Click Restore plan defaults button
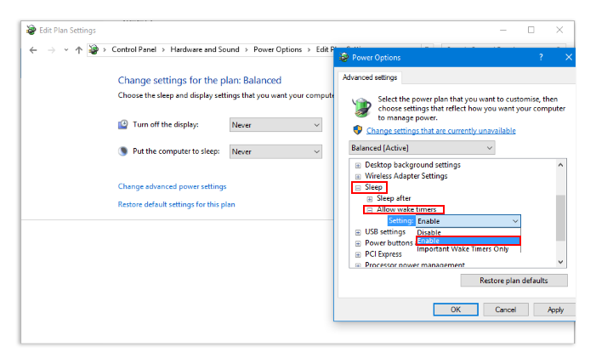Screen dimensions: 596x364 (x=514, y=281)
